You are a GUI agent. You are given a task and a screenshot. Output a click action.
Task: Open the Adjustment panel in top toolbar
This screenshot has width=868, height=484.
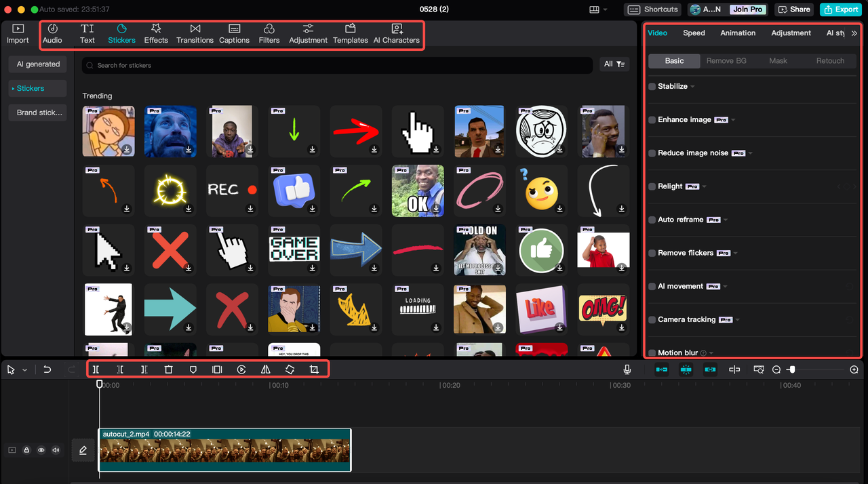(308, 34)
